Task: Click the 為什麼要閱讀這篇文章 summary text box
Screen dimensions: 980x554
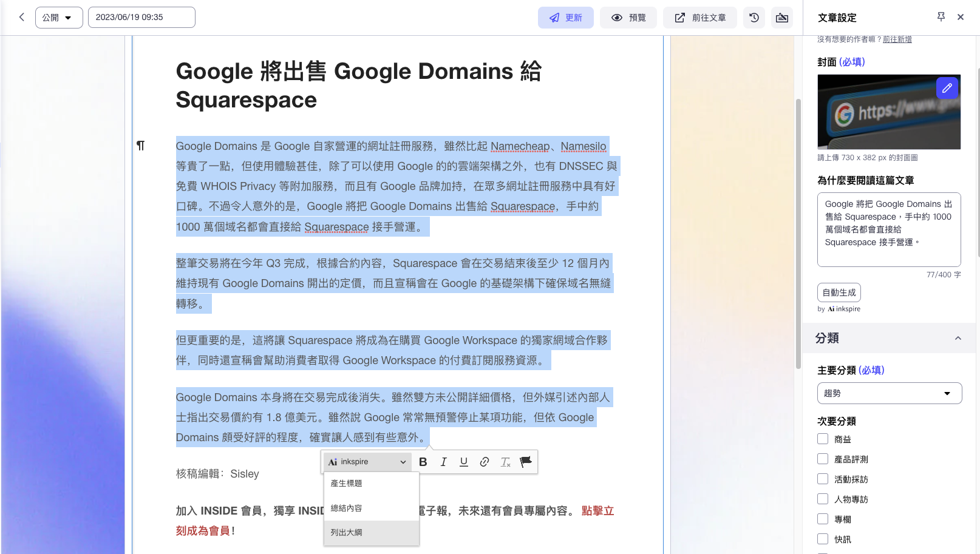Action: click(889, 229)
